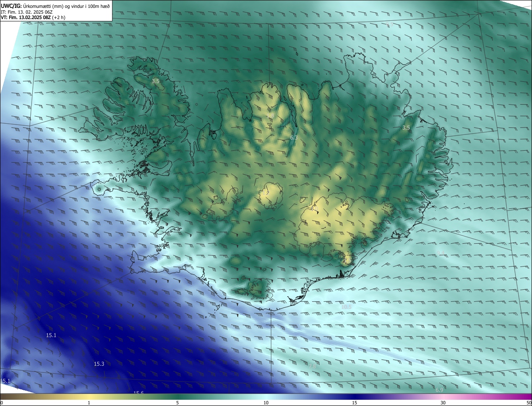Click the yellow segment of the colorbar
532x406 pixels.
[x=89, y=397]
